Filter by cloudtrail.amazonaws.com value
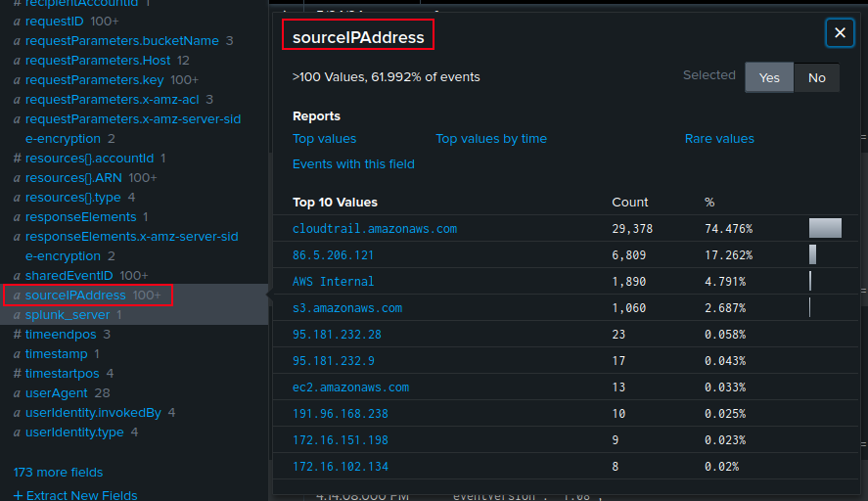Screen dimensions: 868x501 coord(375,229)
